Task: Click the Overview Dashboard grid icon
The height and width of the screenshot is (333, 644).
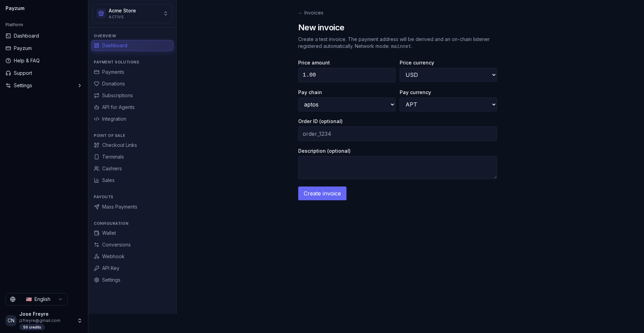Action: coord(97,46)
